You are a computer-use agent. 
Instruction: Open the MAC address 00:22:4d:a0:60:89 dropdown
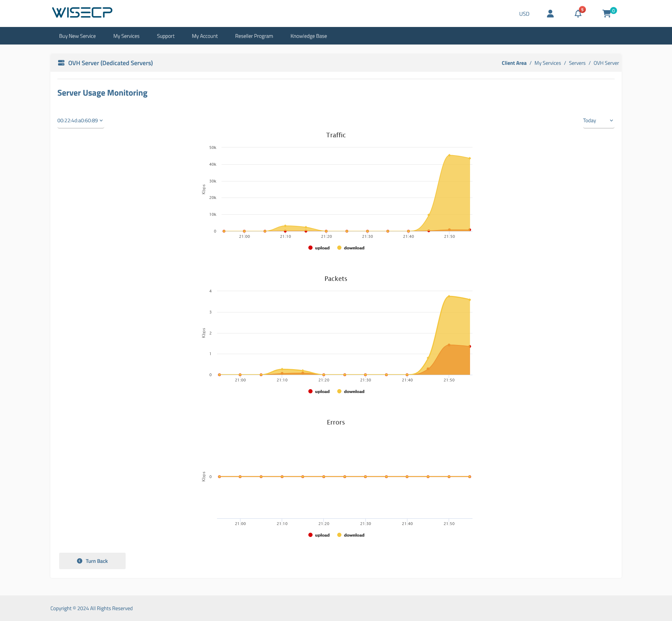[80, 120]
